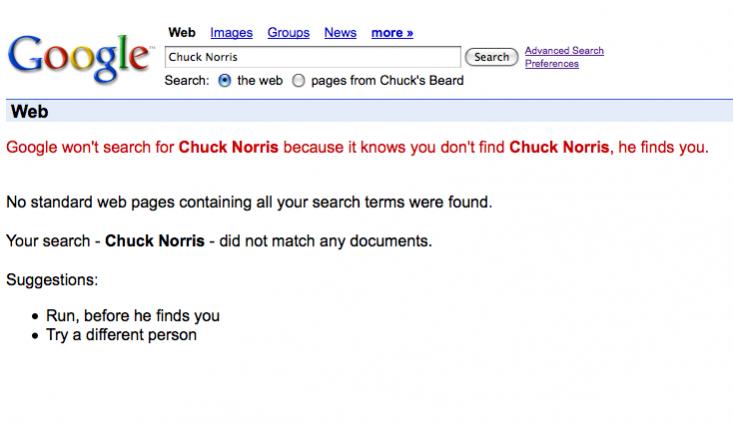Viewport: 733px width, 423px height.
Task: Open the Preferences link
Action: (551, 64)
